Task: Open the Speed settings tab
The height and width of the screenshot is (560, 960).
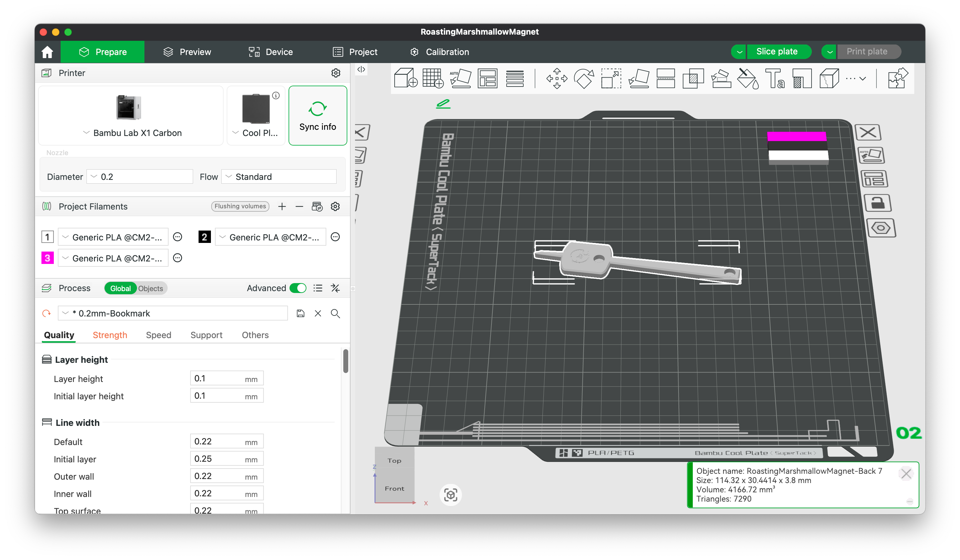Action: [158, 335]
